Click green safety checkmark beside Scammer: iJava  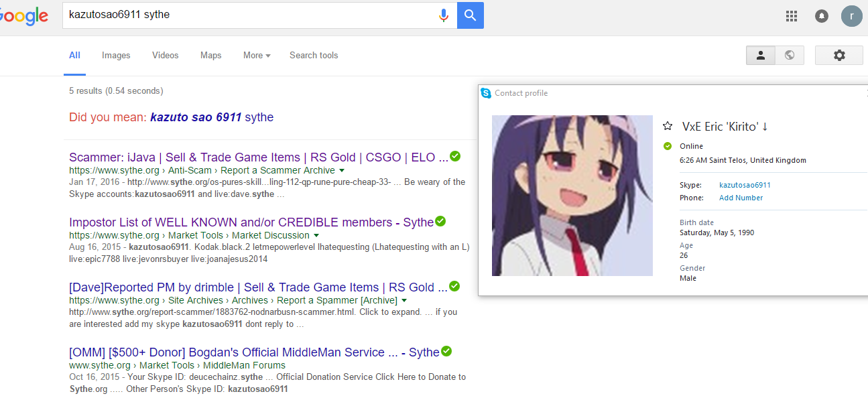(455, 156)
